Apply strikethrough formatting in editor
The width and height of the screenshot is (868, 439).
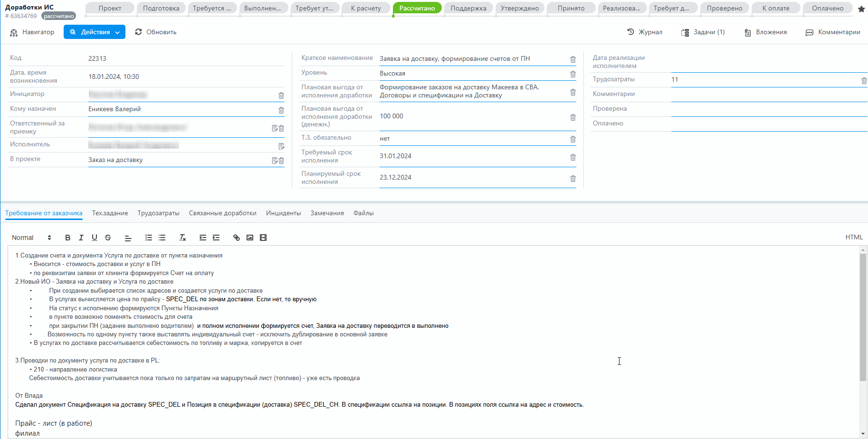coord(108,238)
